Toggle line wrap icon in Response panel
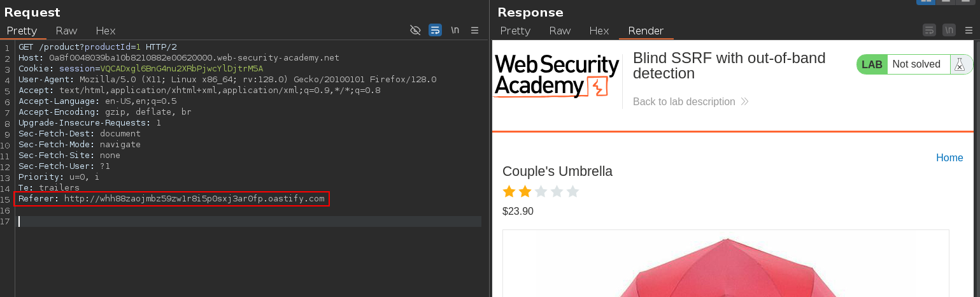Screen dimensions: 980x297 [x=929, y=30]
